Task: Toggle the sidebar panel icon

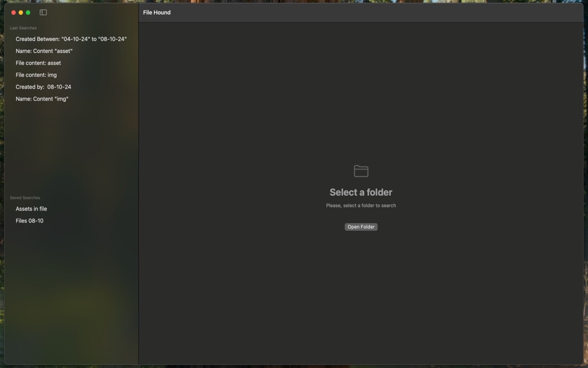Action: point(43,12)
